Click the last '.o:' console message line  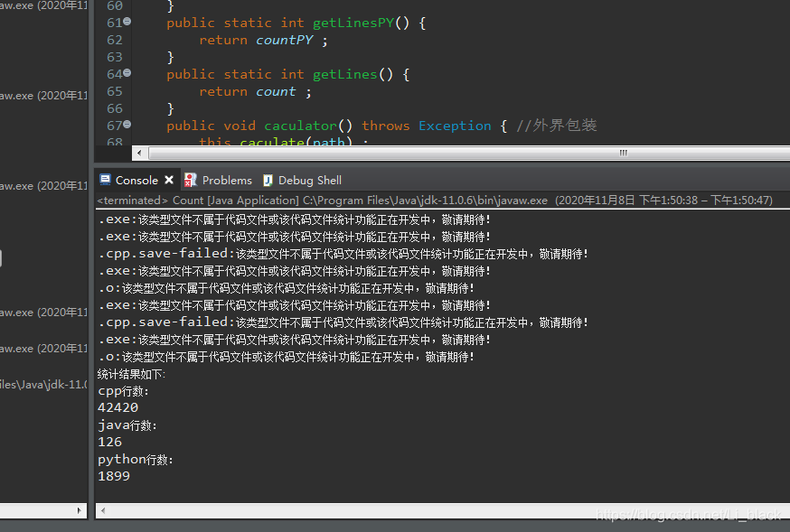click(x=287, y=357)
